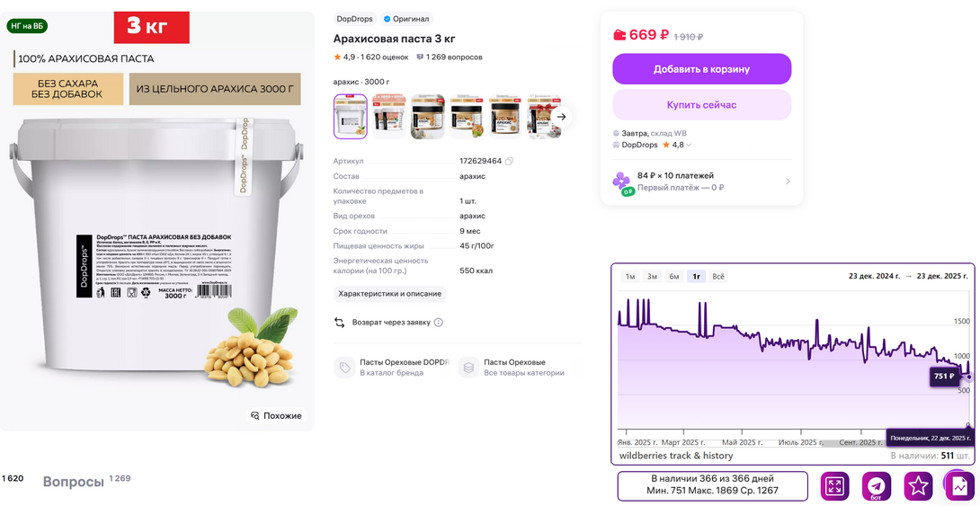Open the 1 269 вопросов link
The image size is (980, 506).
click(x=449, y=57)
